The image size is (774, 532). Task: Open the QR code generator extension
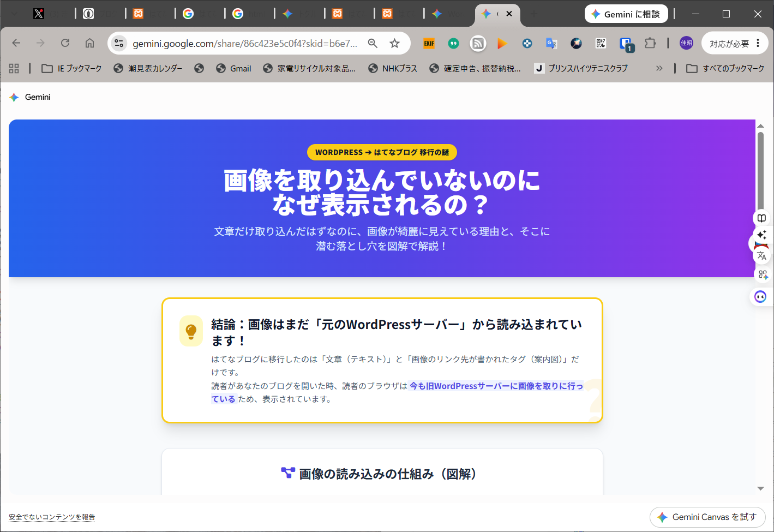pos(601,43)
